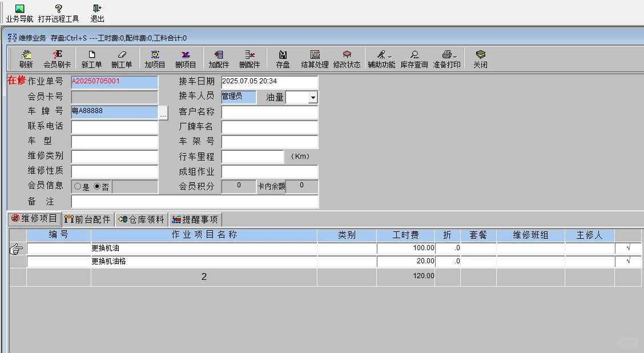Click the 车牌号 field 粤A88888
Image resolution: width=644 pixels, height=353 pixels.
coord(115,112)
